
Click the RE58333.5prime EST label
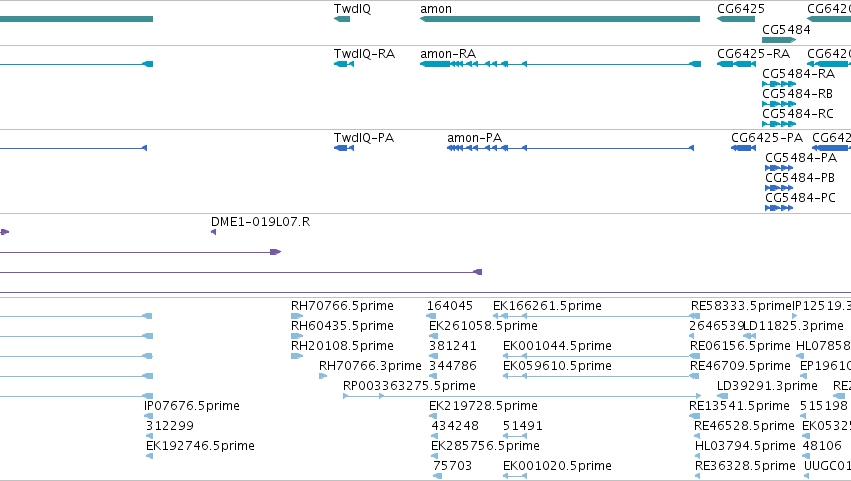pyautogui.click(x=741, y=306)
